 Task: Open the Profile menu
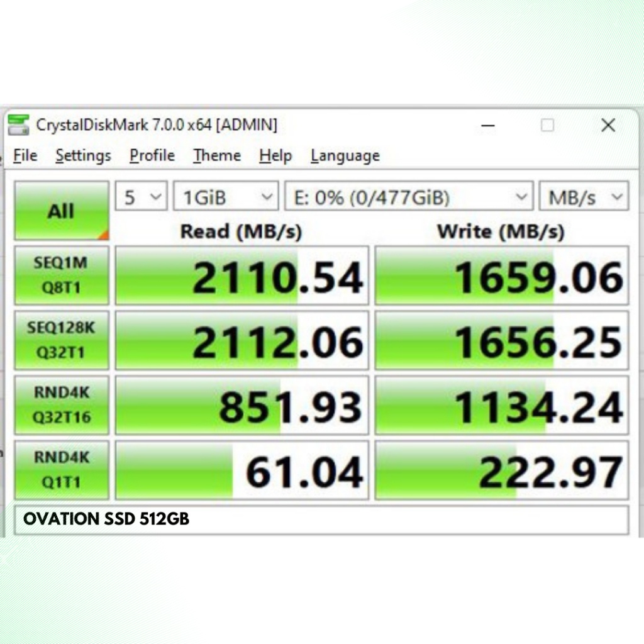(x=151, y=155)
